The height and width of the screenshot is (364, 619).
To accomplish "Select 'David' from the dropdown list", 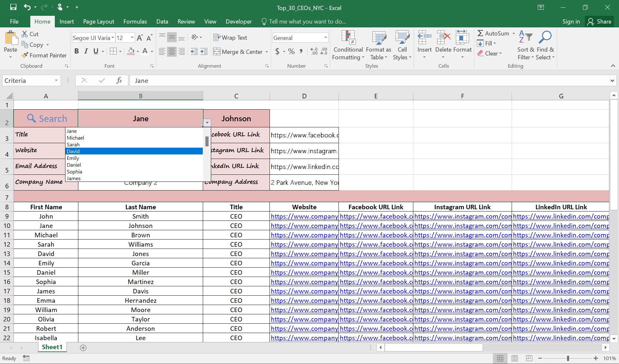I will (x=132, y=151).
